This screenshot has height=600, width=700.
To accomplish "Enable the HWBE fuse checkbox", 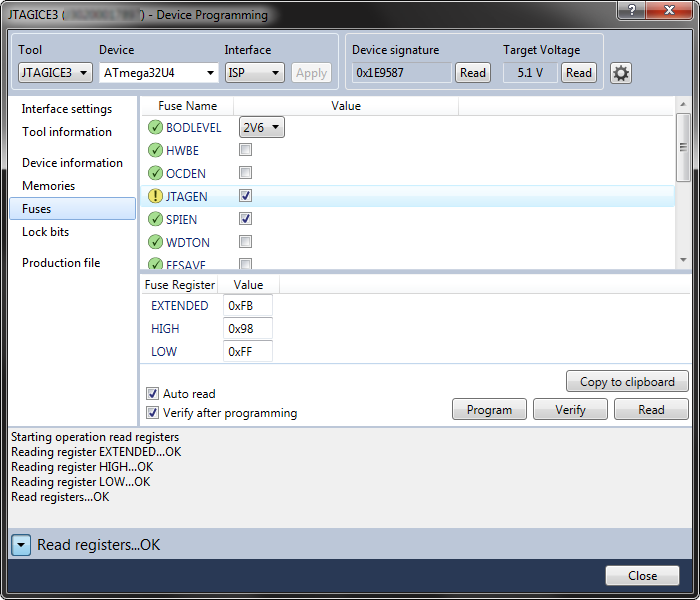I will [x=246, y=151].
